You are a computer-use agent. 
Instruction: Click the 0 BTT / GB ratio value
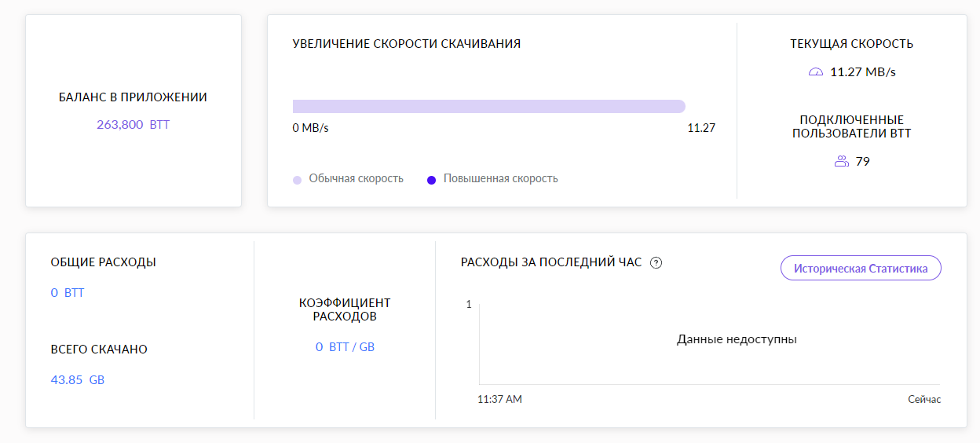point(345,346)
